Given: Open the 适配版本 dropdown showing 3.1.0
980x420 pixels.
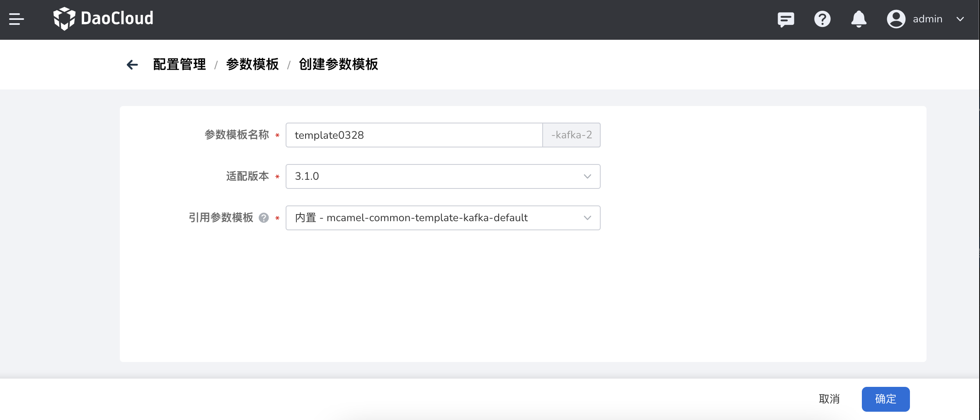Looking at the screenshot, I should pos(443,176).
